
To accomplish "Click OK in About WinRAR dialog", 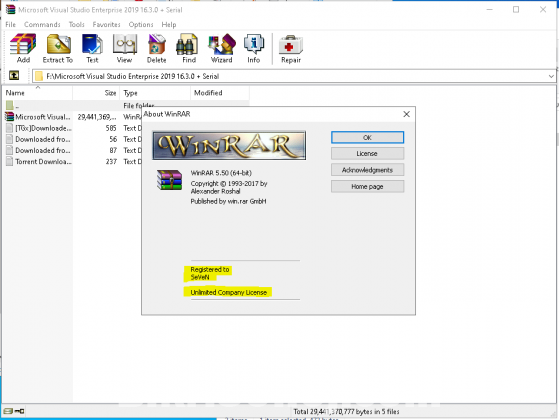I will pos(367,137).
